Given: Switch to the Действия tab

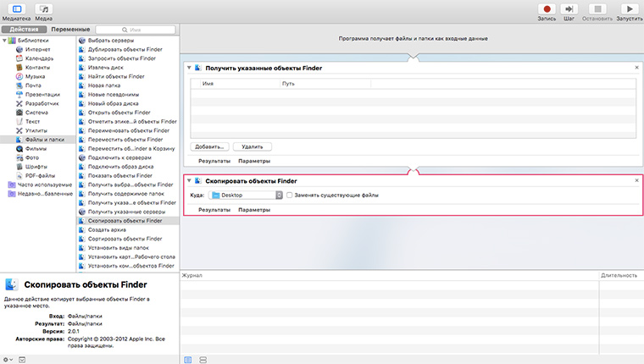Looking at the screenshot, I should coord(24,30).
